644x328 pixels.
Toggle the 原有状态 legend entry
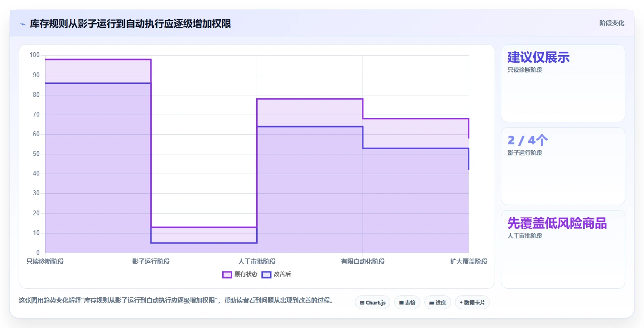[x=240, y=274]
